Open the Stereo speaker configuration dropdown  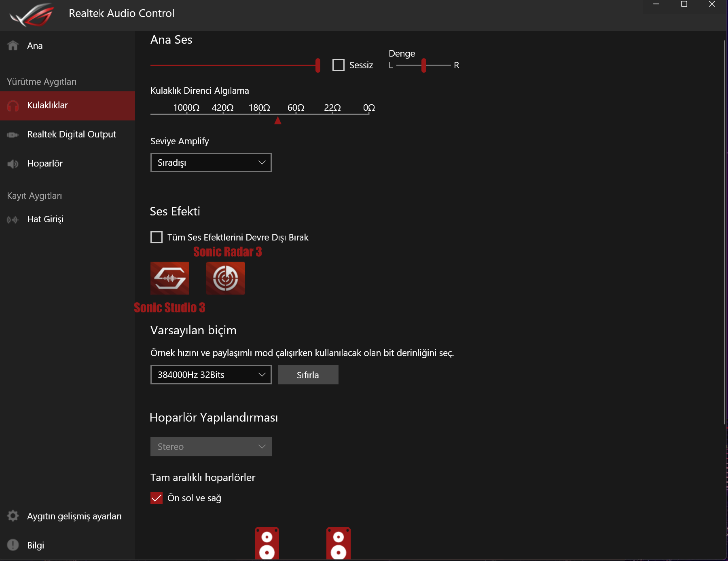(x=211, y=447)
